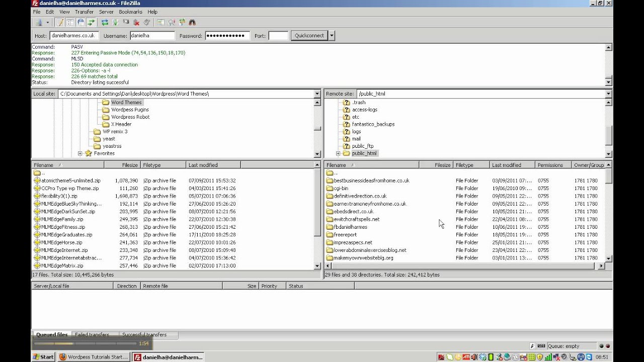Click the Port input field
Viewport: 644px width, 362px height.
coord(278,36)
